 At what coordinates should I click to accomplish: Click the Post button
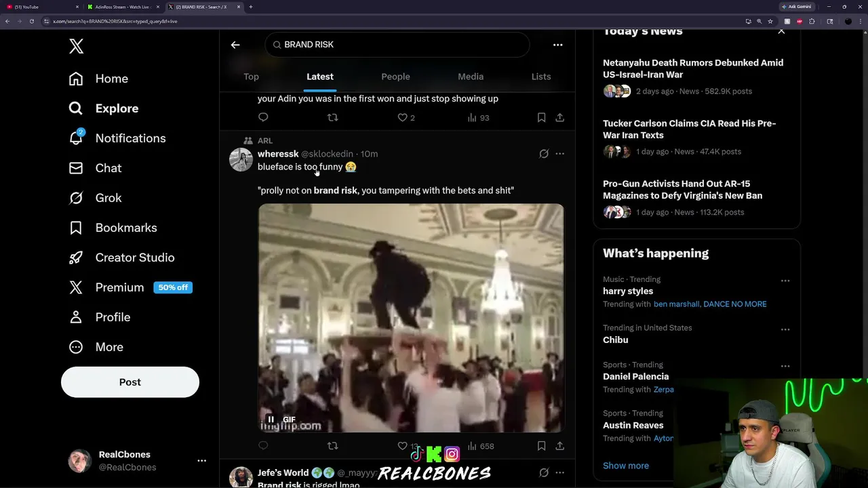click(130, 382)
